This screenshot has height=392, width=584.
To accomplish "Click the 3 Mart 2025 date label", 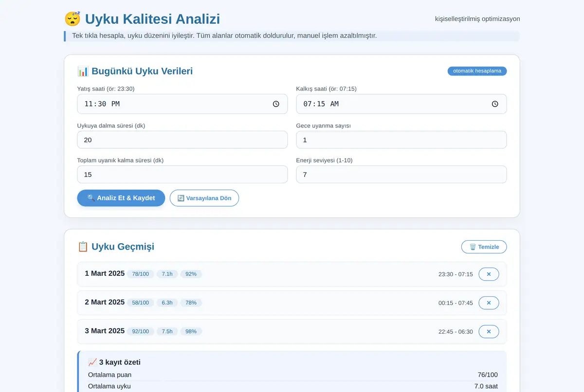I will 105,331.
